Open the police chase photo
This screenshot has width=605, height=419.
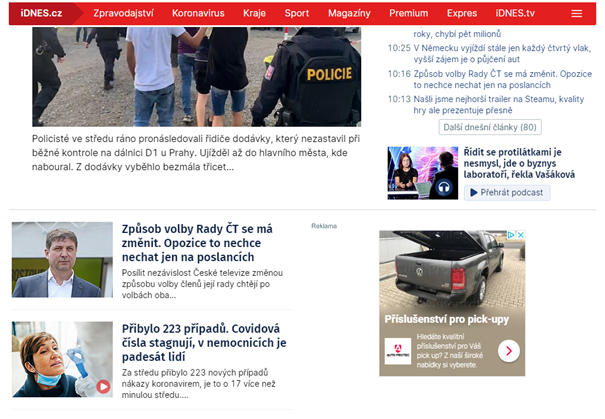click(196, 76)
